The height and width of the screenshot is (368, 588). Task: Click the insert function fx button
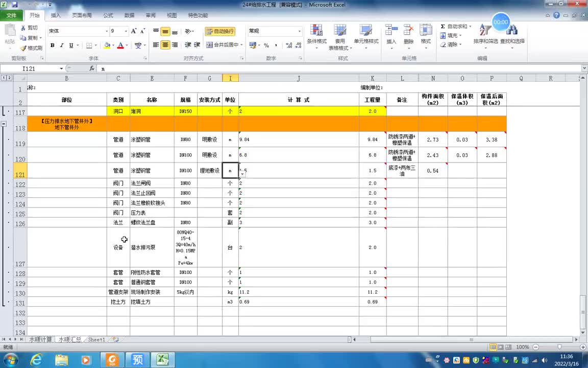pyautogui.click(x=92, y=68)
